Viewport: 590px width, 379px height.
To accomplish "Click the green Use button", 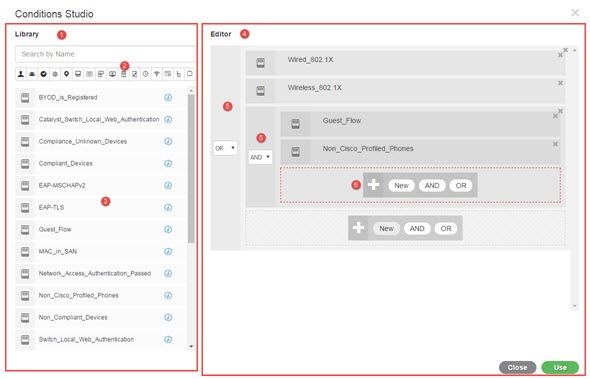I will click(560, 367).
